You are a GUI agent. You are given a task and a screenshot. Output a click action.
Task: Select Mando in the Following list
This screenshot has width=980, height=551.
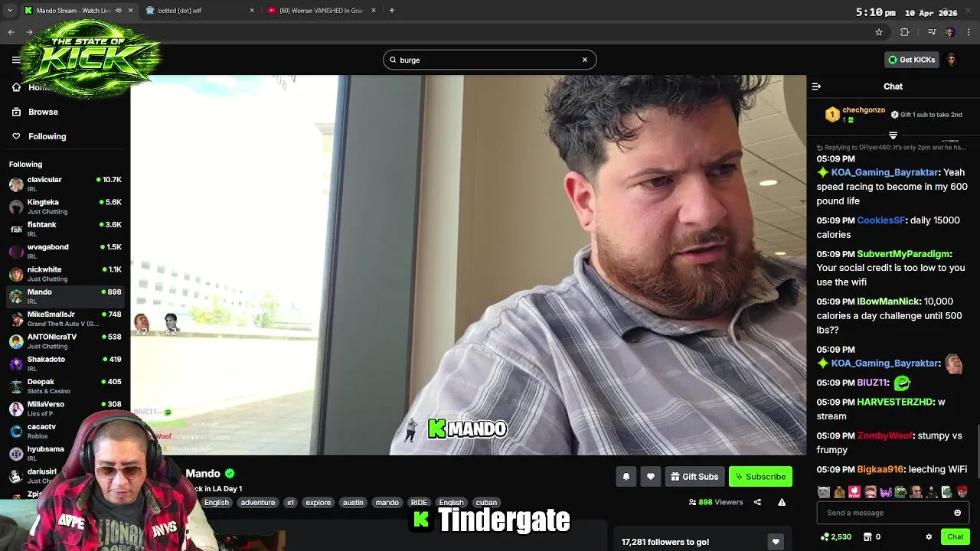(65, 296)
